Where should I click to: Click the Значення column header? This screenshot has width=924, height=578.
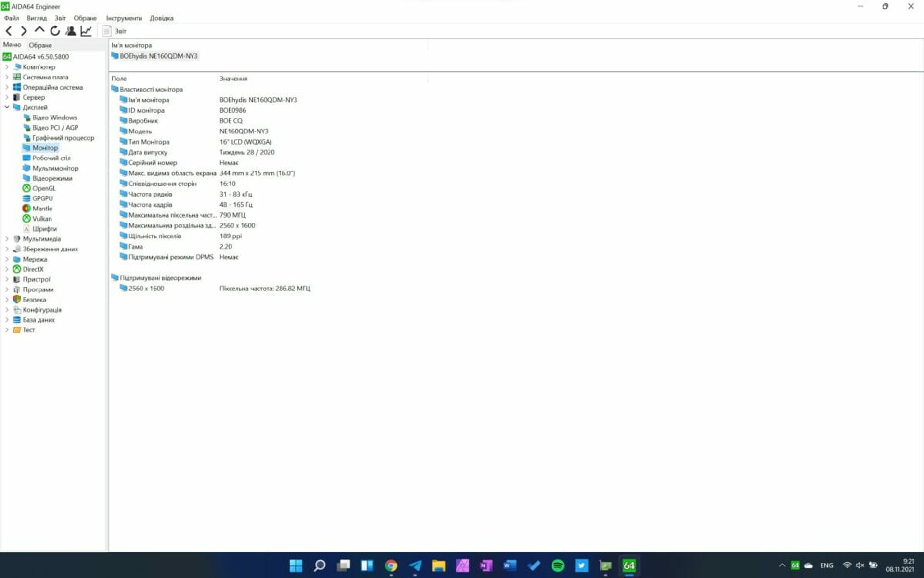pos(233,79)
